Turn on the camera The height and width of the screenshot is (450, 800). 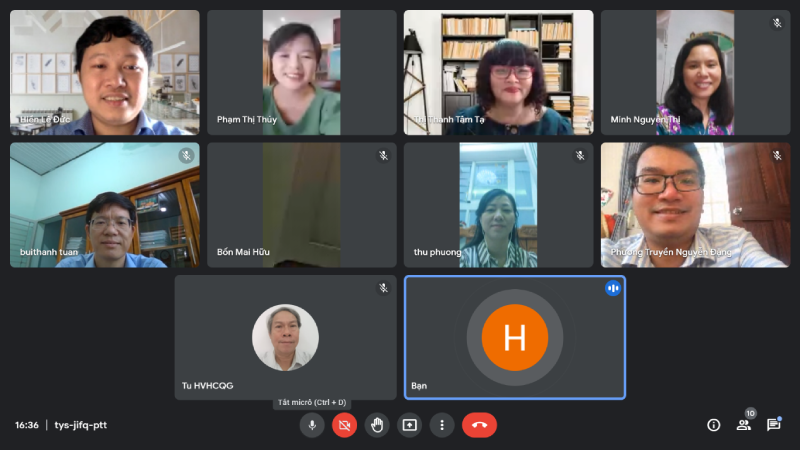(x=344, y=425)
